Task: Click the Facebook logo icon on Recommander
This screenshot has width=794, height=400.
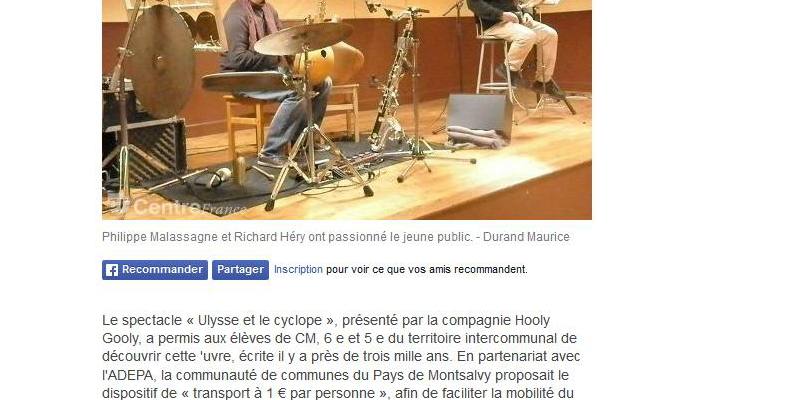Action: click(x=112, y=270)
